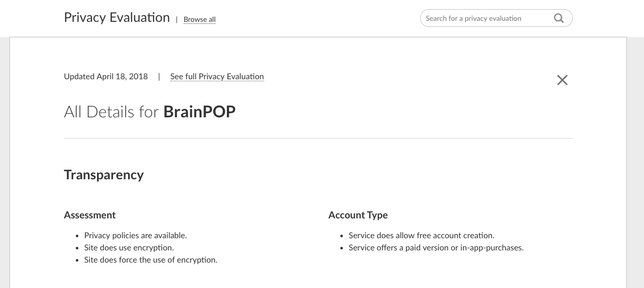Click the Updated April 18, 2018 date
The width and height of the screenshot is (644, 288).
pyautogui.click(x=106, y=77)
